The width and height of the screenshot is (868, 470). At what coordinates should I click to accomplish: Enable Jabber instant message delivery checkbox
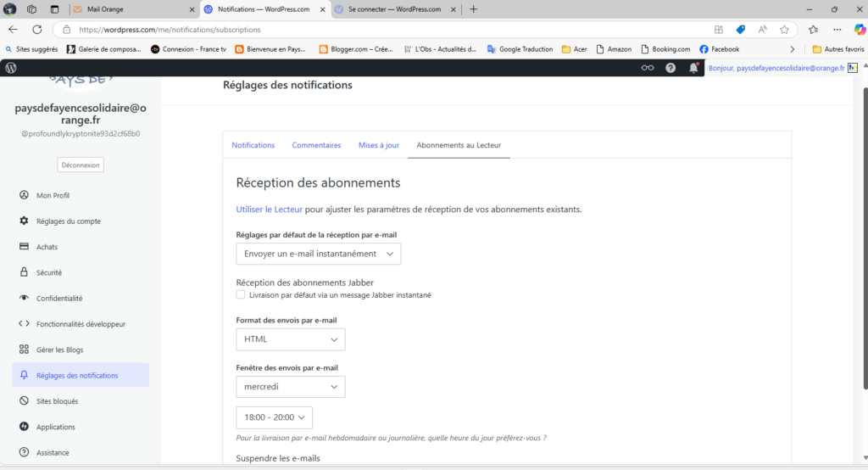[241, 295]
